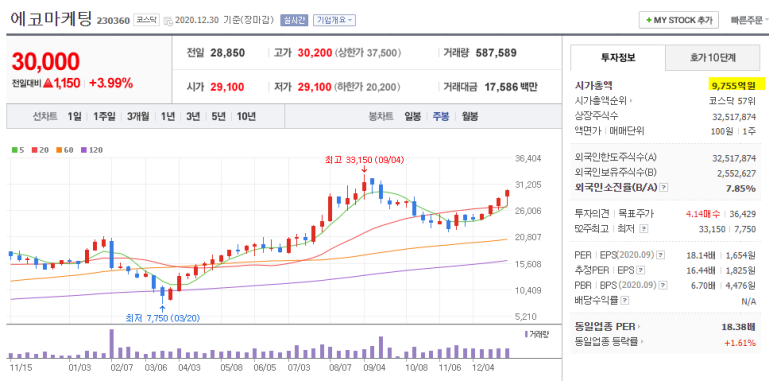Click the purple 120 moving average legend
The width and height of the screenshot is (773, 381).
[x=92, y=150]
